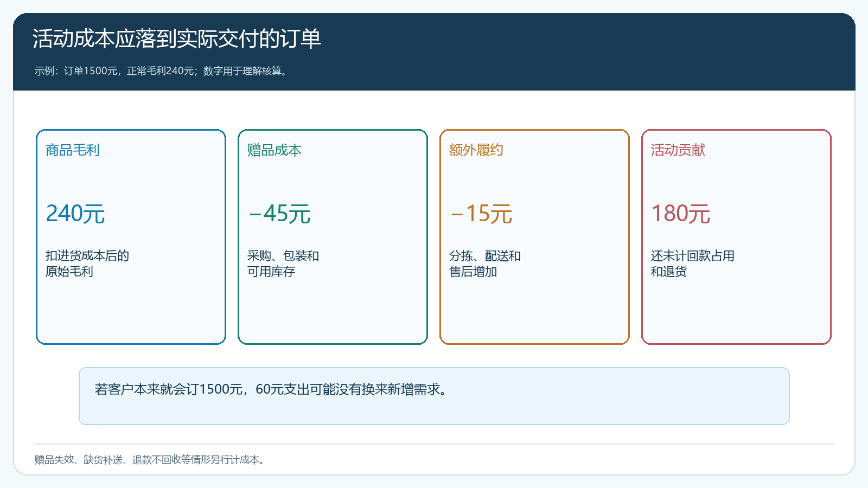868x488 pixels.
Task: Select the subtitle text starting with 示例
Action: [161, 71]
